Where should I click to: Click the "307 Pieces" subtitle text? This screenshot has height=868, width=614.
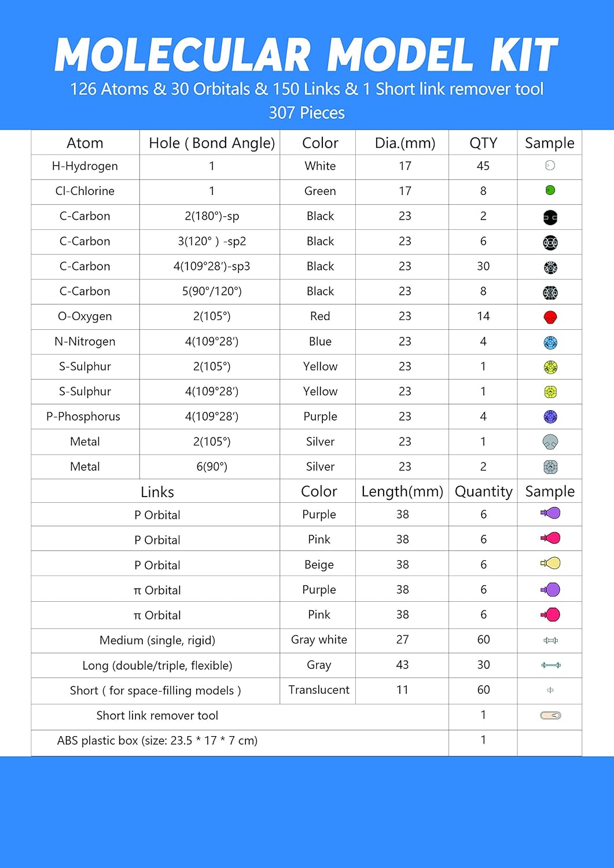(306, 113)
